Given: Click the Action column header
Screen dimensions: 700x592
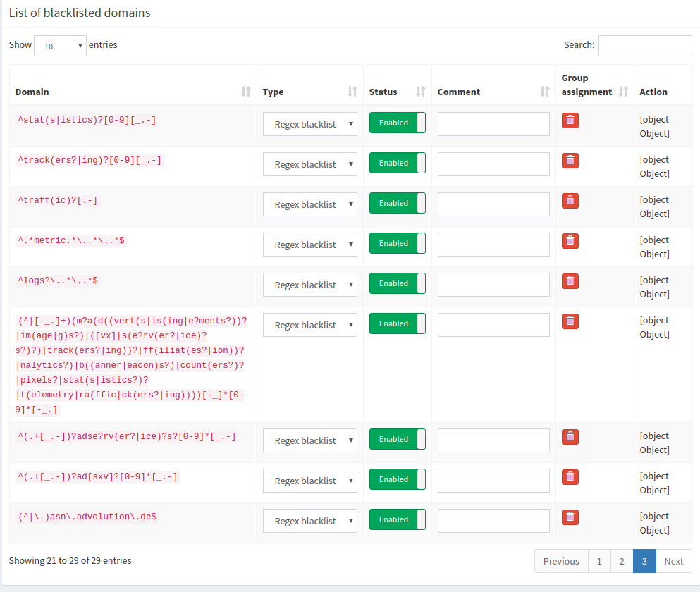Looking at the screenshot, I should click(653, 92).
